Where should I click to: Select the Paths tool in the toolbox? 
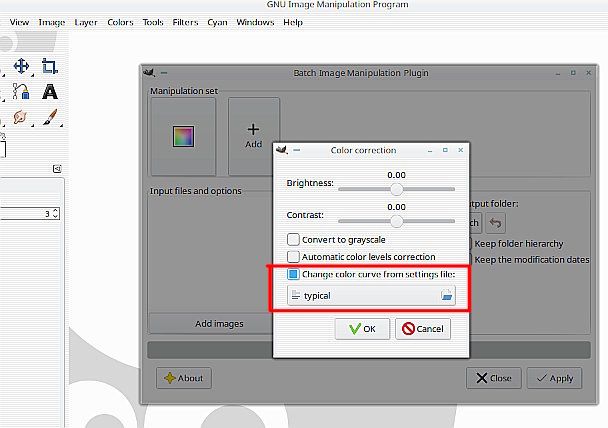click(x=21, y=92)
